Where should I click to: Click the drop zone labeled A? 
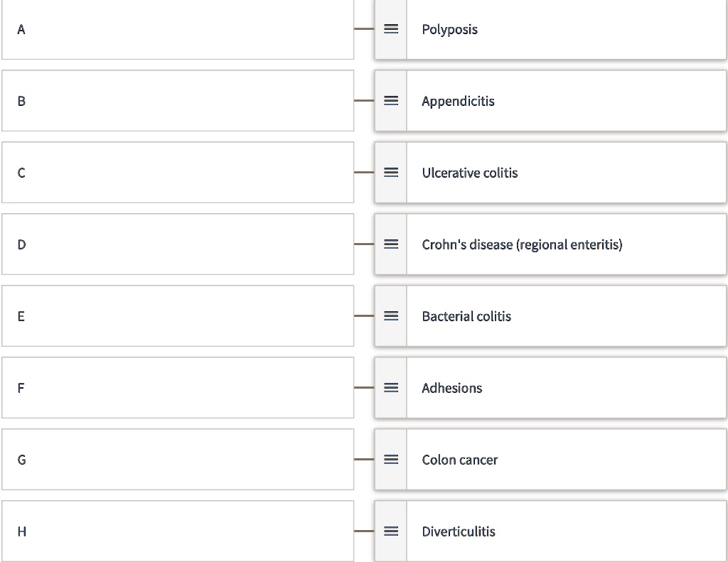(178, 29)
